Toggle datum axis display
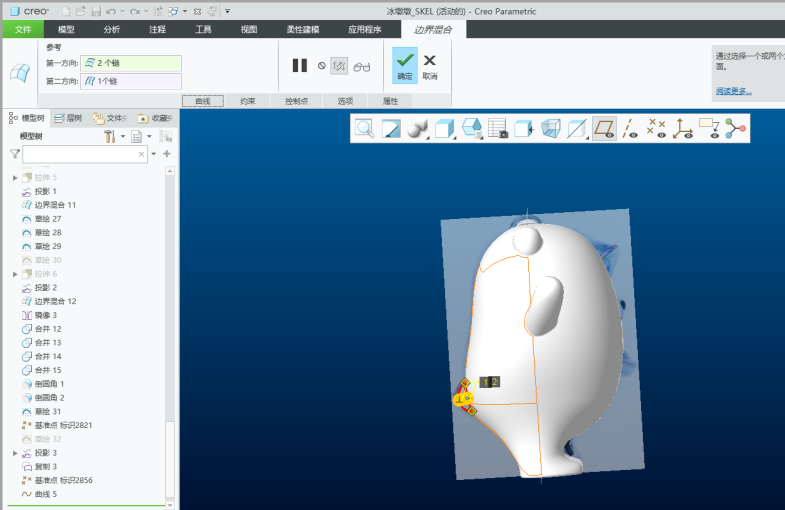 click(x=630, y=128)
